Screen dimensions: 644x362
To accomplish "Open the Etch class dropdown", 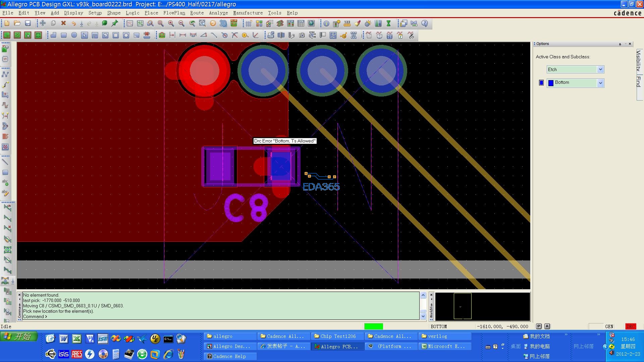I will 600,69.
